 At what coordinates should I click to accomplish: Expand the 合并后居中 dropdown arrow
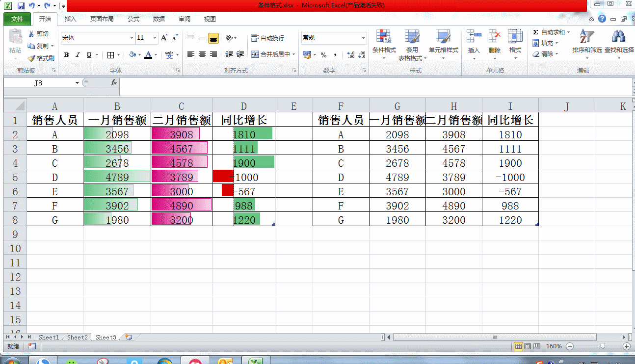294,54
